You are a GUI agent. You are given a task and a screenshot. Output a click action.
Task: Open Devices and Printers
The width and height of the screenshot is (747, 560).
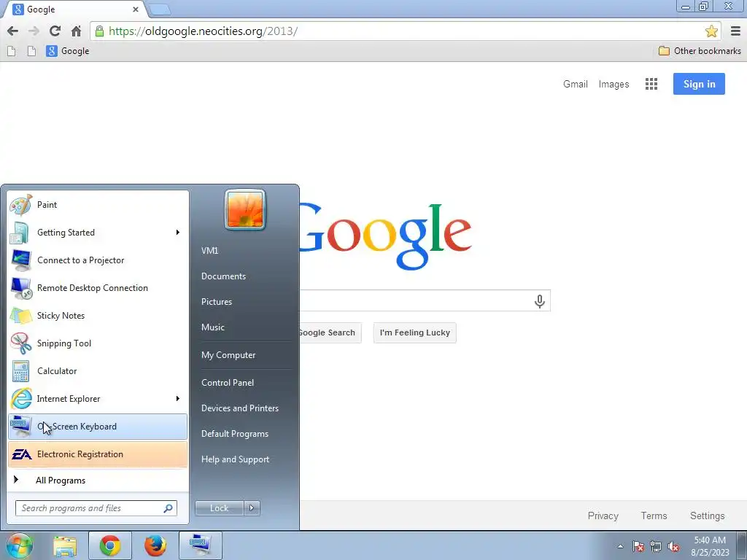click(239, 408)
